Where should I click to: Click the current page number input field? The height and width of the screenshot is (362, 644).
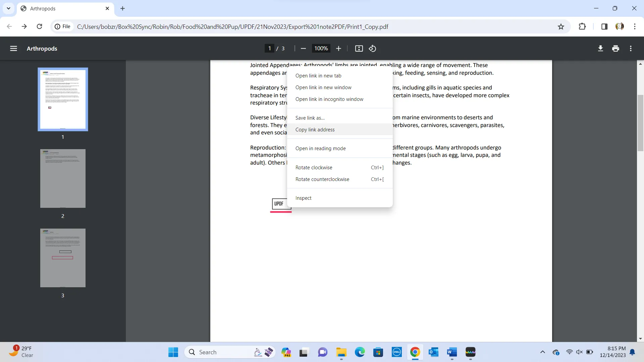tap(269, 48)
